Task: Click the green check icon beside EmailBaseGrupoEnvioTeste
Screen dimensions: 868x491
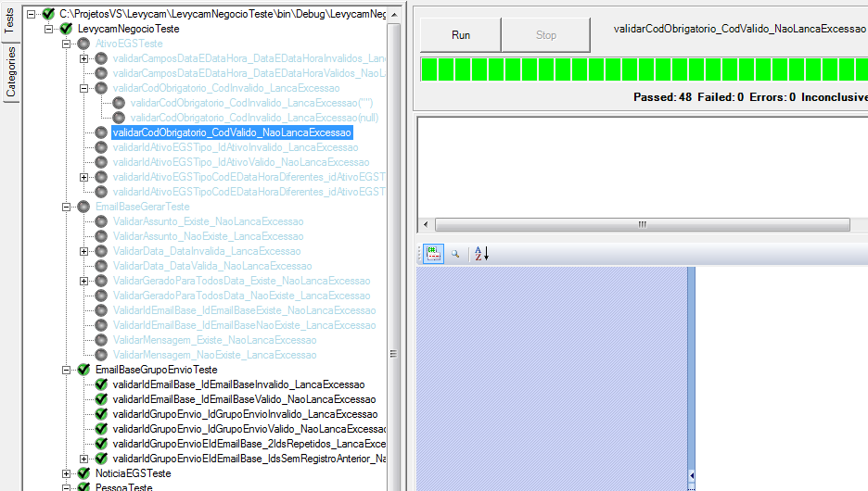Action: (83, 370)
